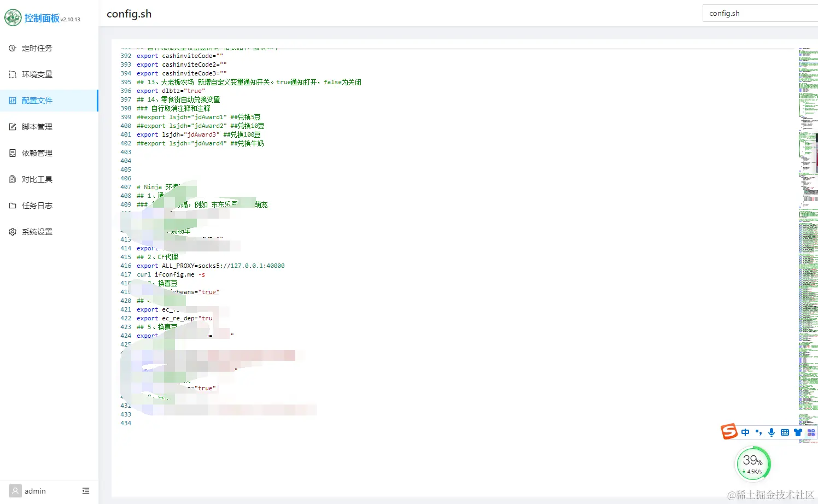Open the 系统设置 menu item
Screen dimensions: 818x504
pyautogui.click(x=49, y=232)
